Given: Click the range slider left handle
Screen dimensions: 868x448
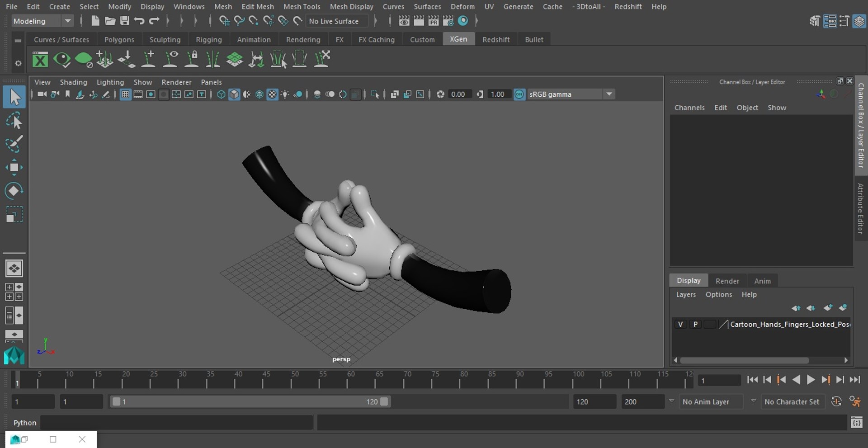Looking at the screenshot, I should point(116,401).
